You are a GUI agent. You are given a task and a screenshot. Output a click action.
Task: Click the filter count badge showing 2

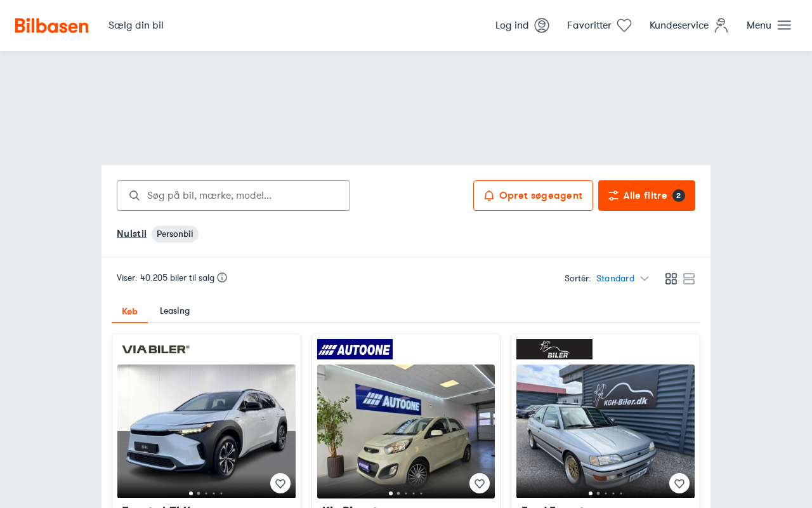click(679, 196)
